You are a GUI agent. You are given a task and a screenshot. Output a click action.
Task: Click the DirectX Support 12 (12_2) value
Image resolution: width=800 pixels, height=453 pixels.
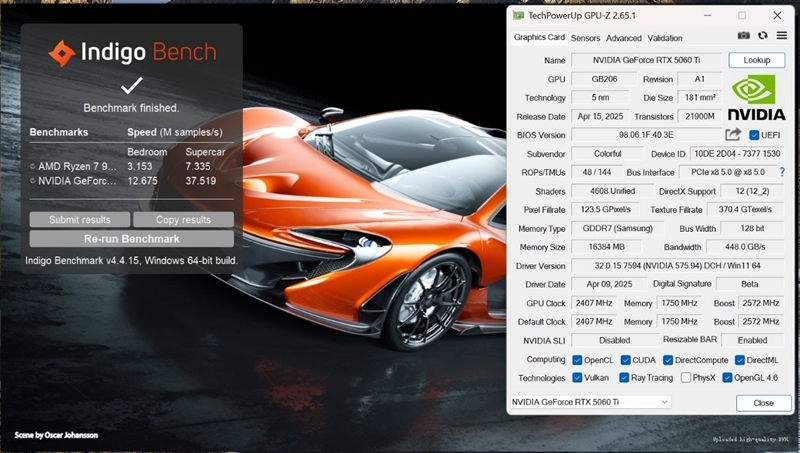[x=752, y=191]
